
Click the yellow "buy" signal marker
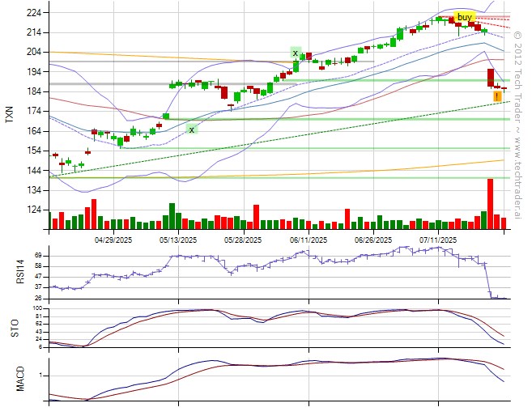(x=465, y=17)
